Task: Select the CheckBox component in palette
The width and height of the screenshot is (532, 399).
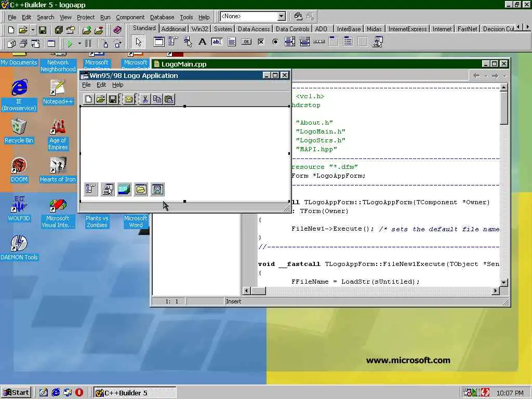Action: [x=261, y=42]
